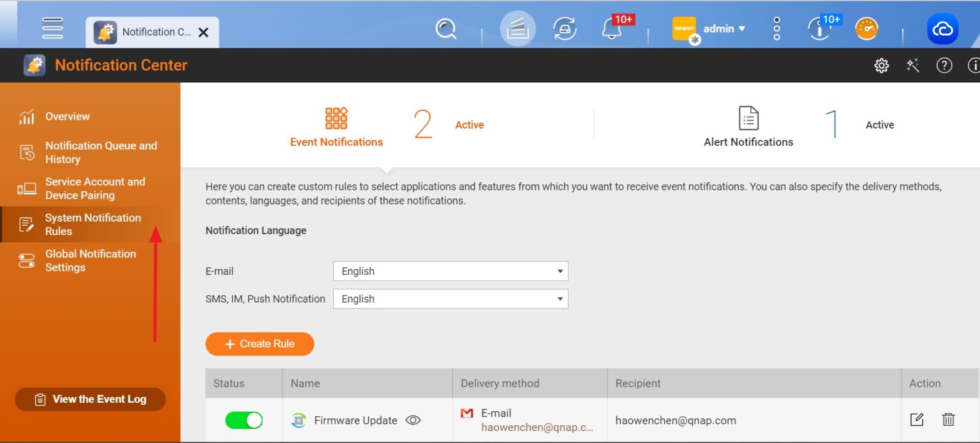This screenshot has width=980, height=443.
Task: Open the background tasks icon in top bar
Action: coord(565,28)
